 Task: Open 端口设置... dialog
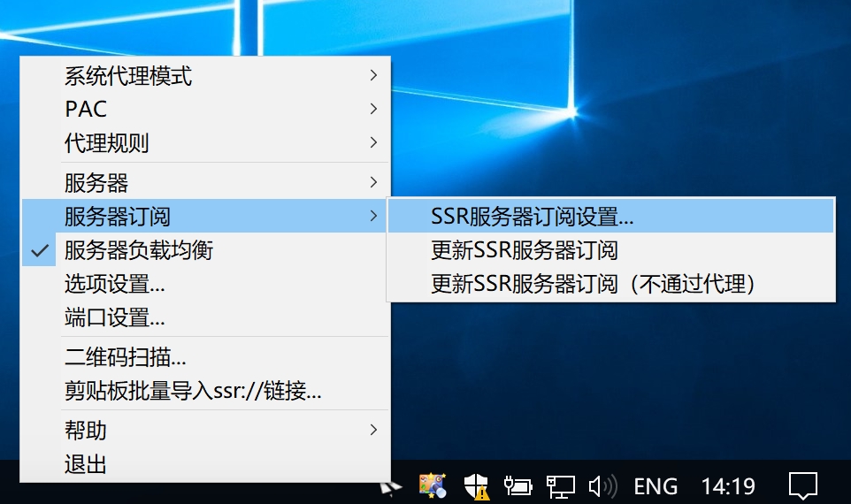point(115,317)
